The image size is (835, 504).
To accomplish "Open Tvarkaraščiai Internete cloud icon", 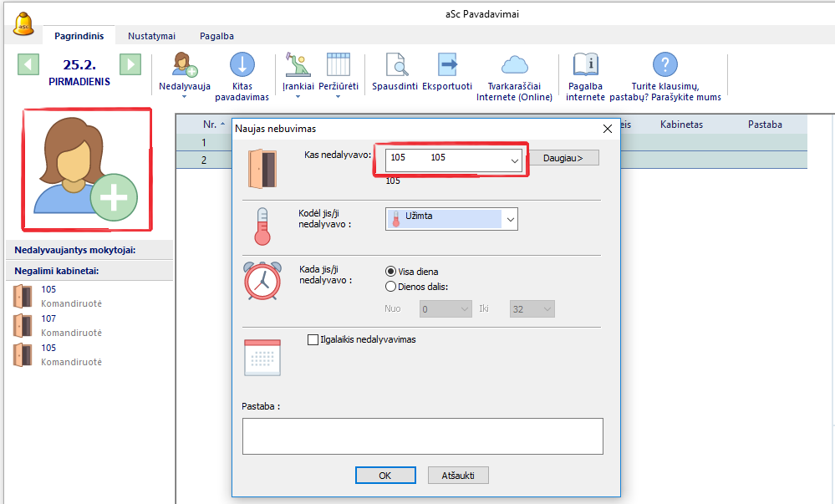I will pyautogui.click(x=514, y=65).
